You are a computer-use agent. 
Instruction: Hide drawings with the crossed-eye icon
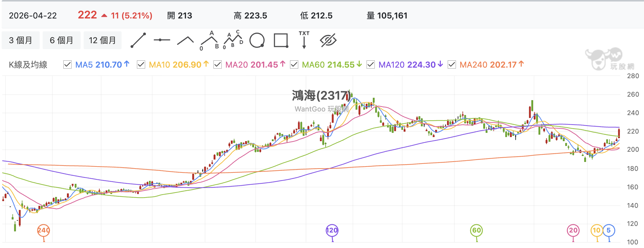tap(328, 40)
